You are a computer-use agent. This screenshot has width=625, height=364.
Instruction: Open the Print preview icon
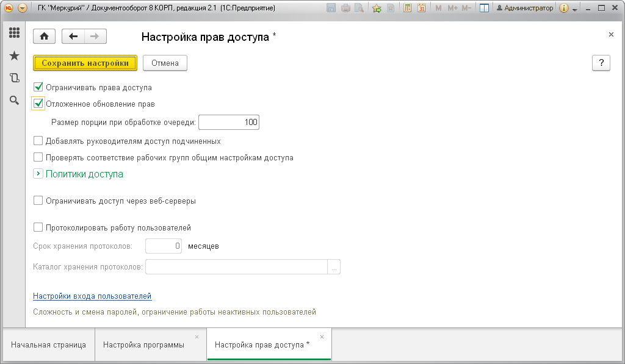pos(359,8)
